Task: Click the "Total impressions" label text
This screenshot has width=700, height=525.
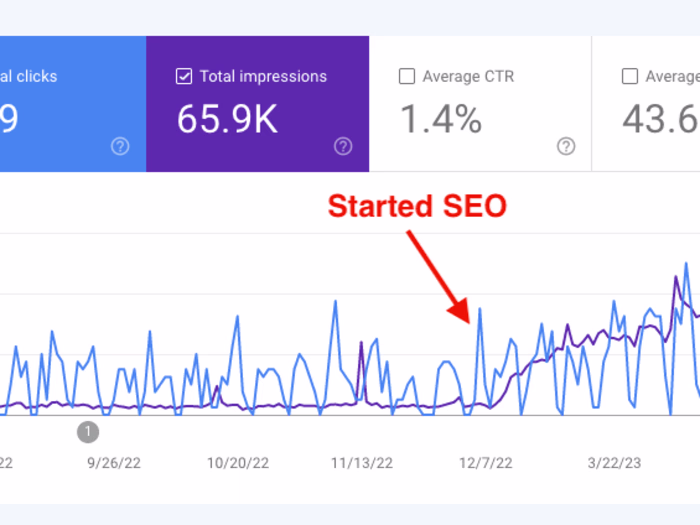Action: 263,76
